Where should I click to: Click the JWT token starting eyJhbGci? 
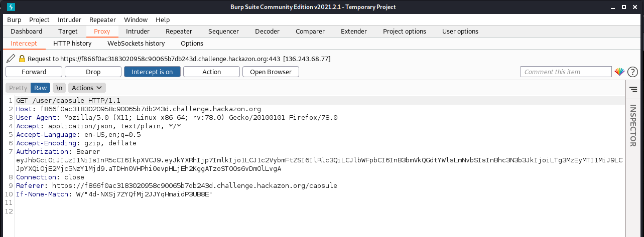coord(319,164)
